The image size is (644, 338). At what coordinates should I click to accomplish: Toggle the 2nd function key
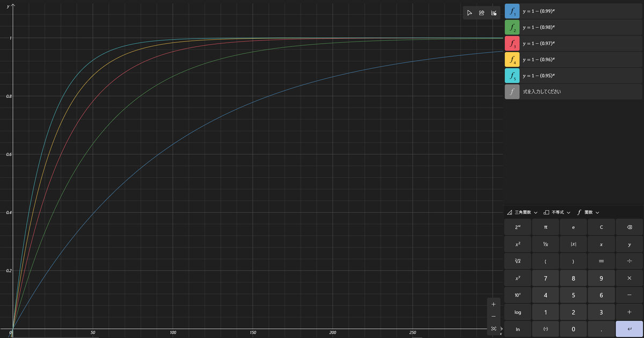(518, 227)
